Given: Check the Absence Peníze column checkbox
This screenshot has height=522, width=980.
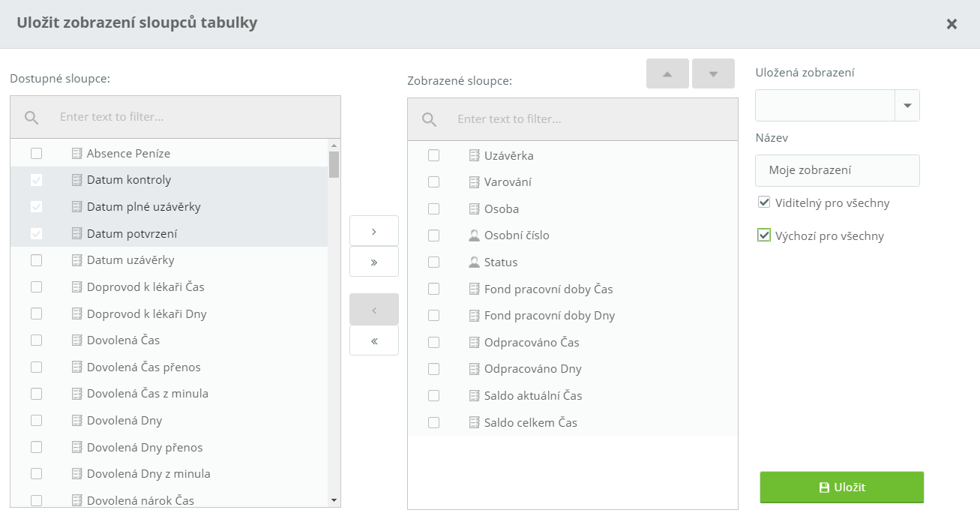Looking at the screenshot, I should coord(36,154).
